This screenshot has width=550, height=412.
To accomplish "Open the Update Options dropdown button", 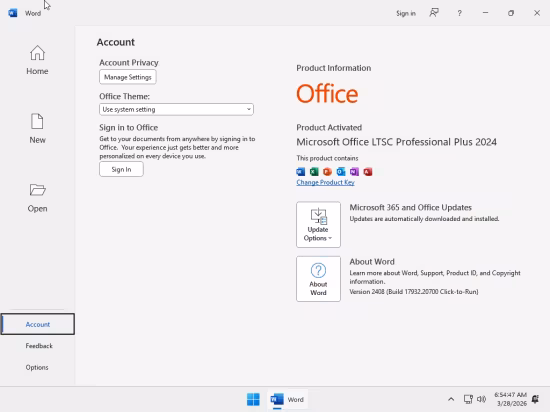I will pos(318,224).
